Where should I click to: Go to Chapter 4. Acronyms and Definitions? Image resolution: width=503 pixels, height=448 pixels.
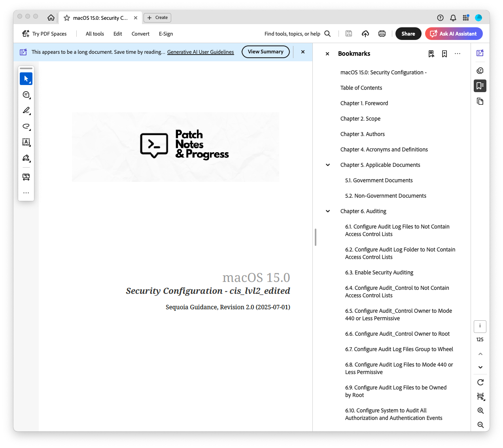(384, 149)
